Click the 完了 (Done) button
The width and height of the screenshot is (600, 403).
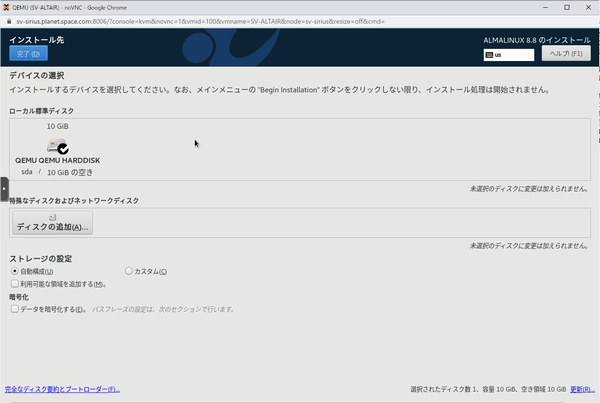(28, 53)
